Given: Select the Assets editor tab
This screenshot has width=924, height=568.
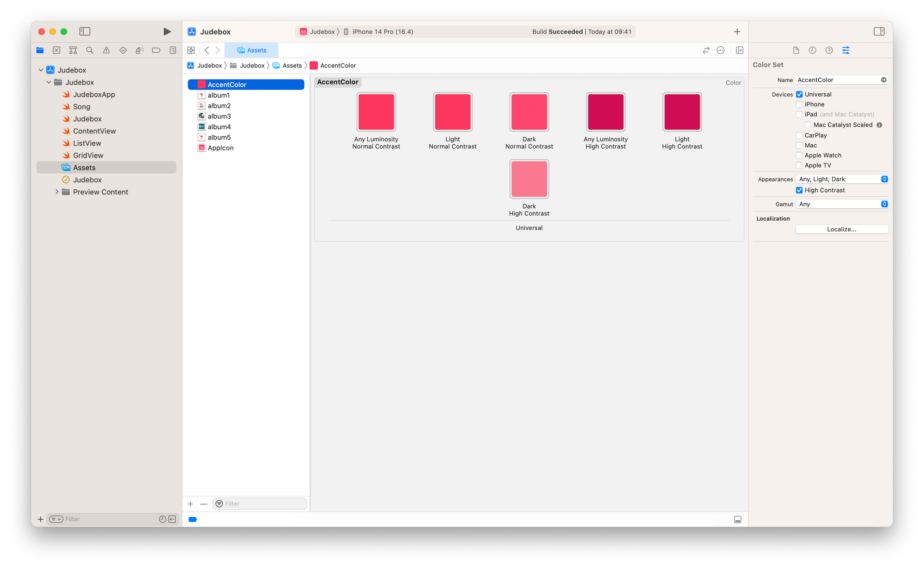Looking at the screenshot, I should [252, 50].
